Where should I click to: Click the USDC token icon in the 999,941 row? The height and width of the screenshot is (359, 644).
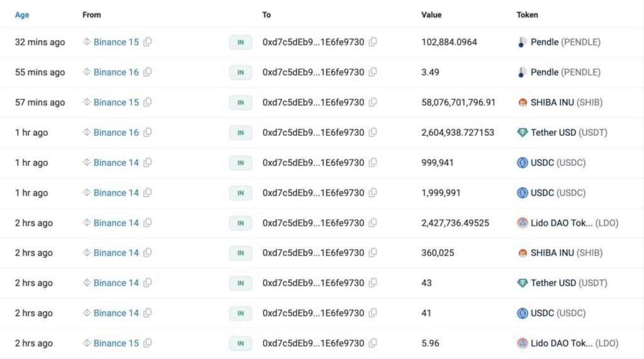(522, 163)
